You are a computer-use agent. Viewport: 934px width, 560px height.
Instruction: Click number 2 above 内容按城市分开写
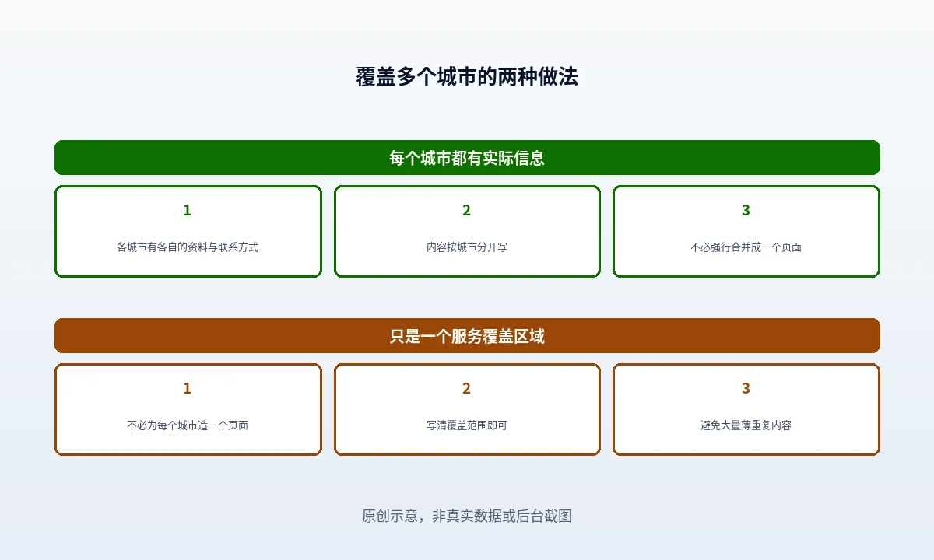coord(467,210)
